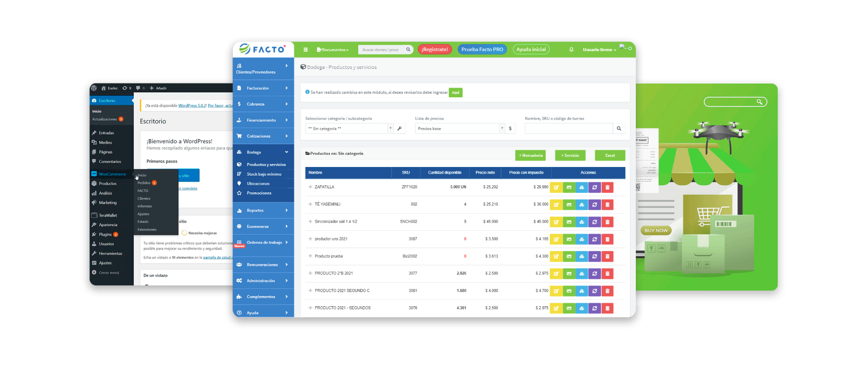868x367 pixels.
Task: Open the Sin categoría category dropdown
Action: pos(349,129)
